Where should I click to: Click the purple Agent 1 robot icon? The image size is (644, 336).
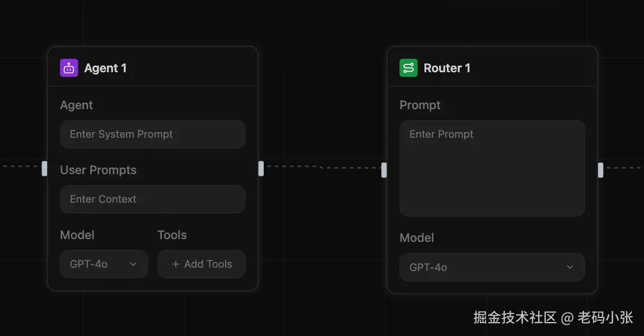click(69, 68)
